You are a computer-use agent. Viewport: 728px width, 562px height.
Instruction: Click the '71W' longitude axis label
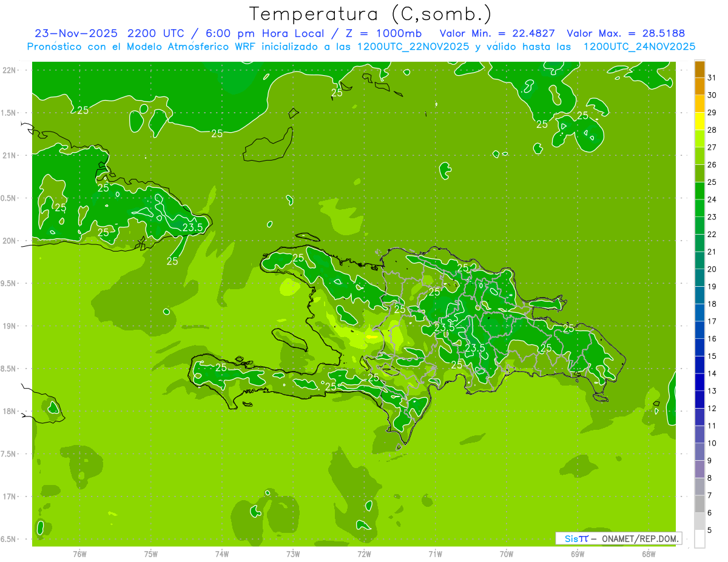tap(435, 554)
